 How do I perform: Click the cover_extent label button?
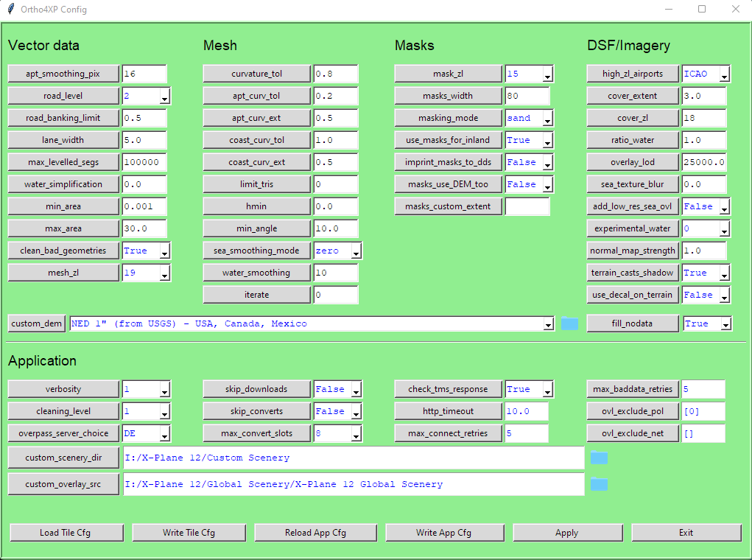coord(633,96)
